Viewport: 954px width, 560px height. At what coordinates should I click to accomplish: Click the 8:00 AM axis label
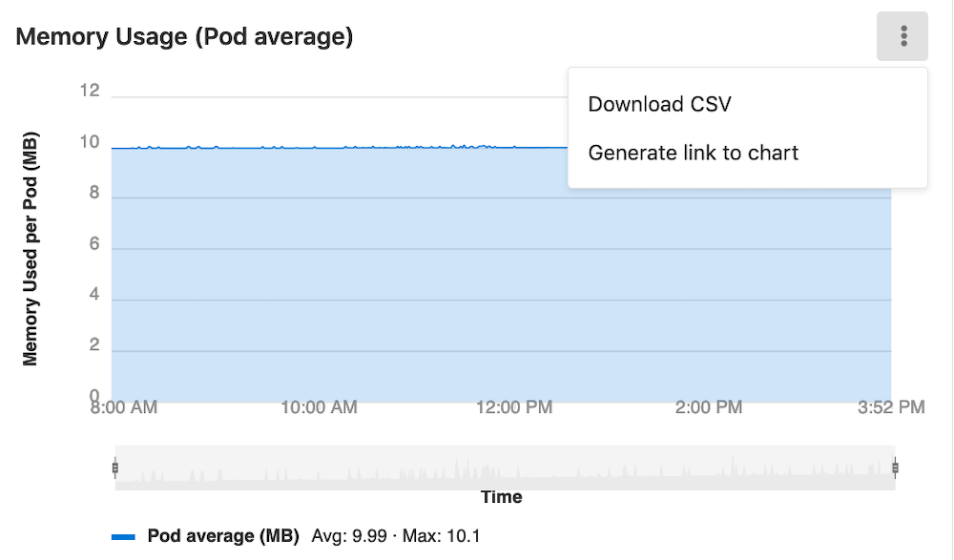coord(125,407)
